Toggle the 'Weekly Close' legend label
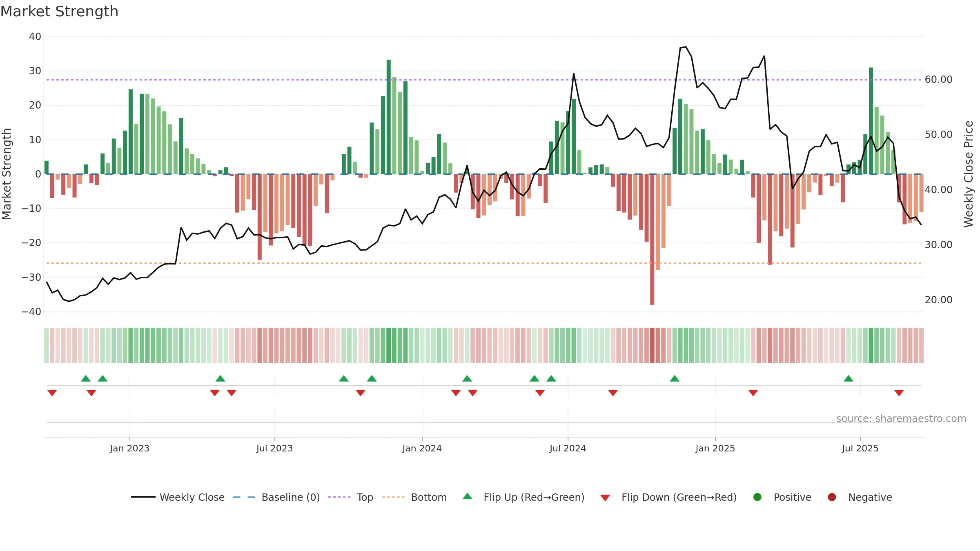980x551 pixels. coord(192,497)
